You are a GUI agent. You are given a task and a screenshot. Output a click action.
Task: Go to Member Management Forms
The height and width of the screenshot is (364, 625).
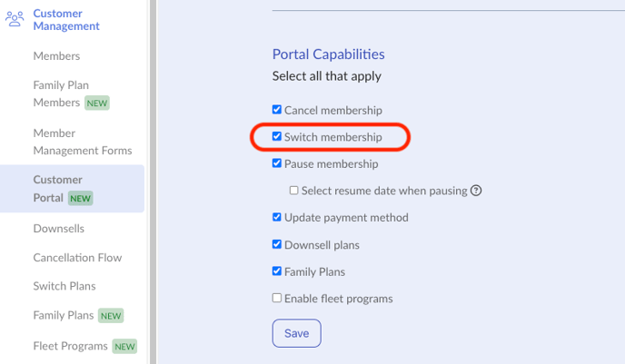(x=83, y=142)
